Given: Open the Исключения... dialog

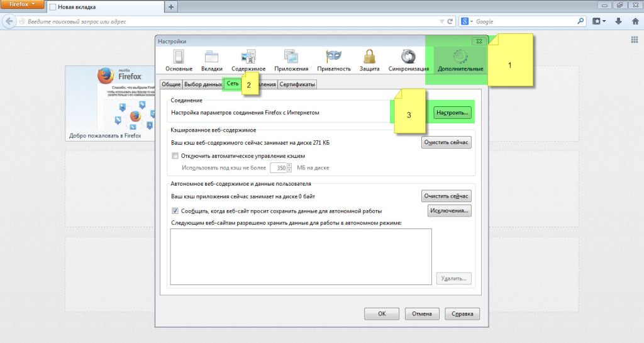Looking at the screenshot, I should (x=449, y=211).
